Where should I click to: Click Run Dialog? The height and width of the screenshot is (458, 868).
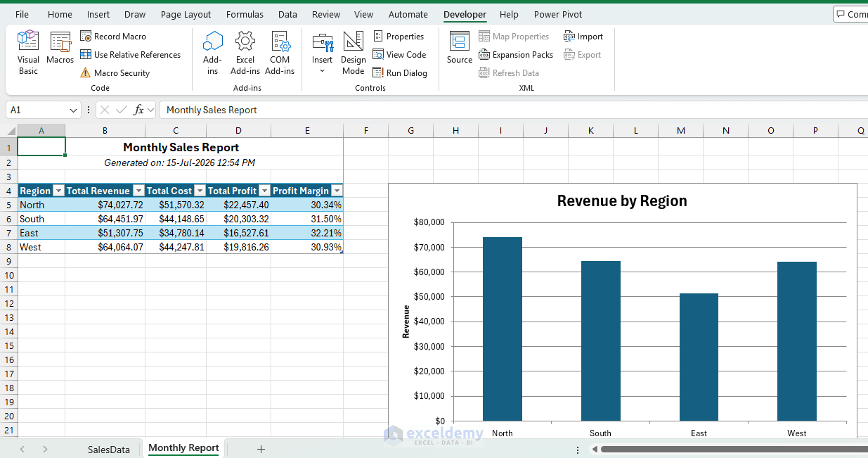pyautogui.click(x=400, y=72)
